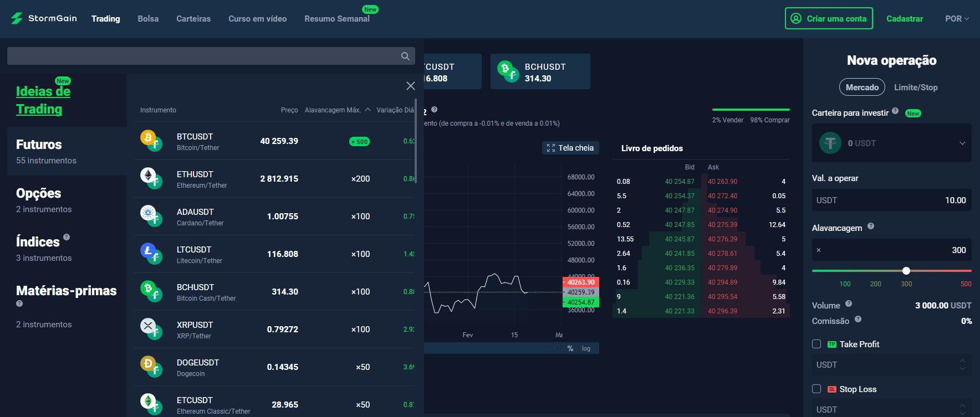Click the TP badge icon
Screen dimensions: 980x417
(832, 344)
